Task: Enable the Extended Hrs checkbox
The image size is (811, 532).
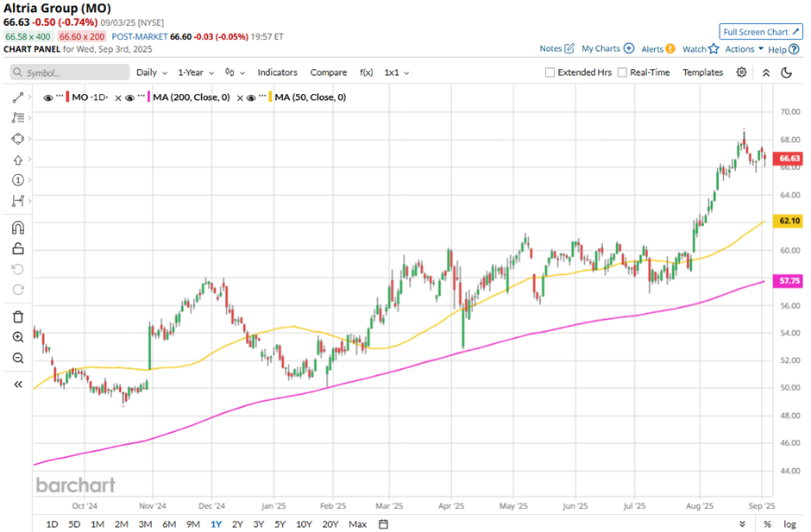Action: click(x=550, y=72)
